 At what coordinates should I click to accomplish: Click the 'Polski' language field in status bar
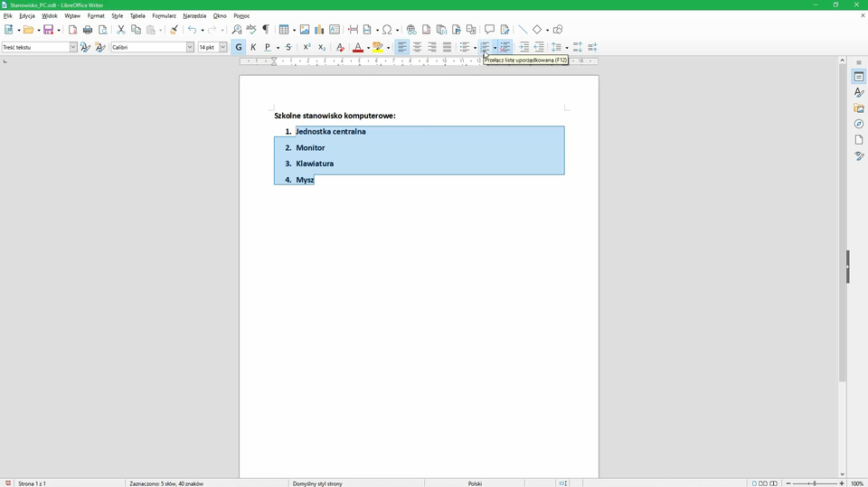(x=475, y=483)
